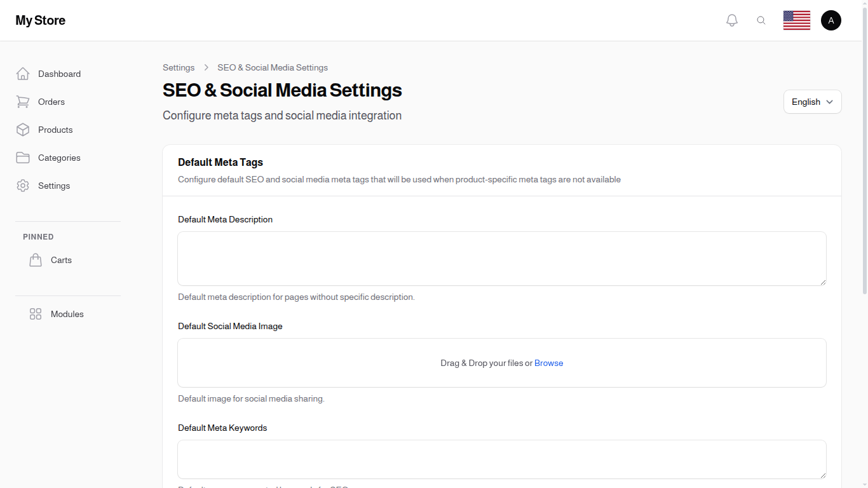This screenshot has width=868, height=488.
Task: Open Modules via the grid icon
Action: 36,314
